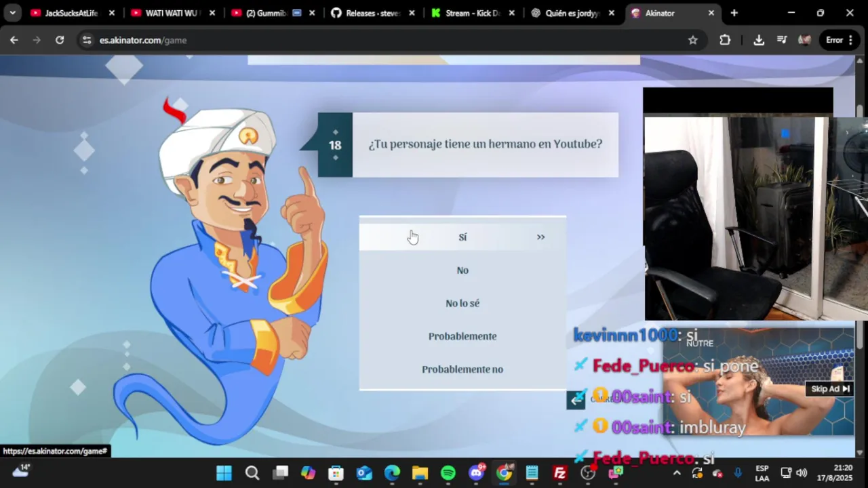
Task: Click the undo arrow to correct previous answer
Action: tap(576, 400)
